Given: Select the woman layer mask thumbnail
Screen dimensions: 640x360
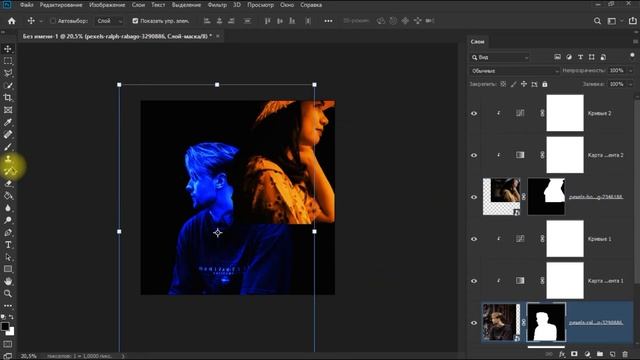Looking at the screenshot, I should (546, 196).
